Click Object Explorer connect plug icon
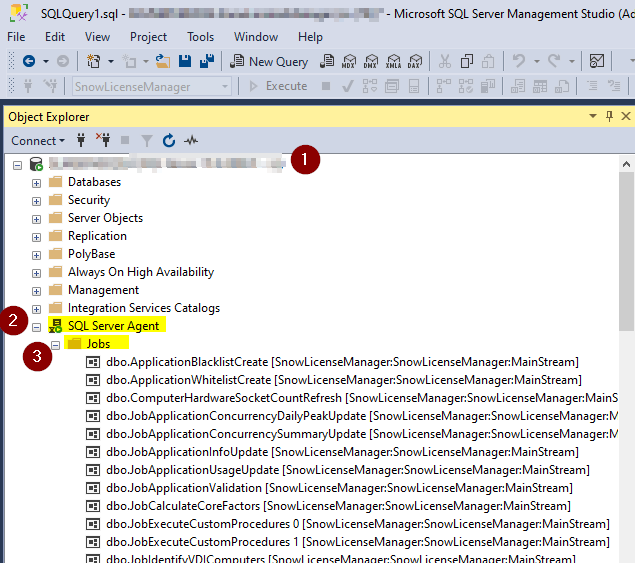The width and height of the screenshot is (635, 563). click(x=81, y=141)
